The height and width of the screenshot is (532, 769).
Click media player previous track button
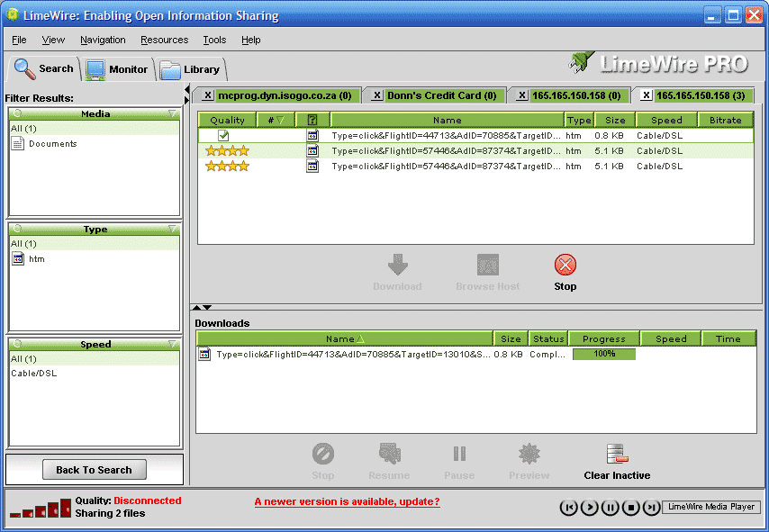568,507
